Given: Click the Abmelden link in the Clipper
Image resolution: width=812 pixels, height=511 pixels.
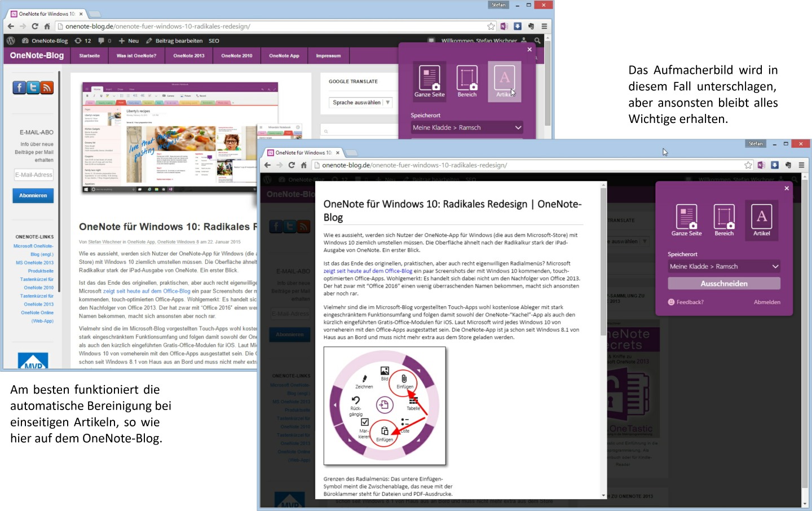Looking at the screenshot, I should (x=767, y=302).
